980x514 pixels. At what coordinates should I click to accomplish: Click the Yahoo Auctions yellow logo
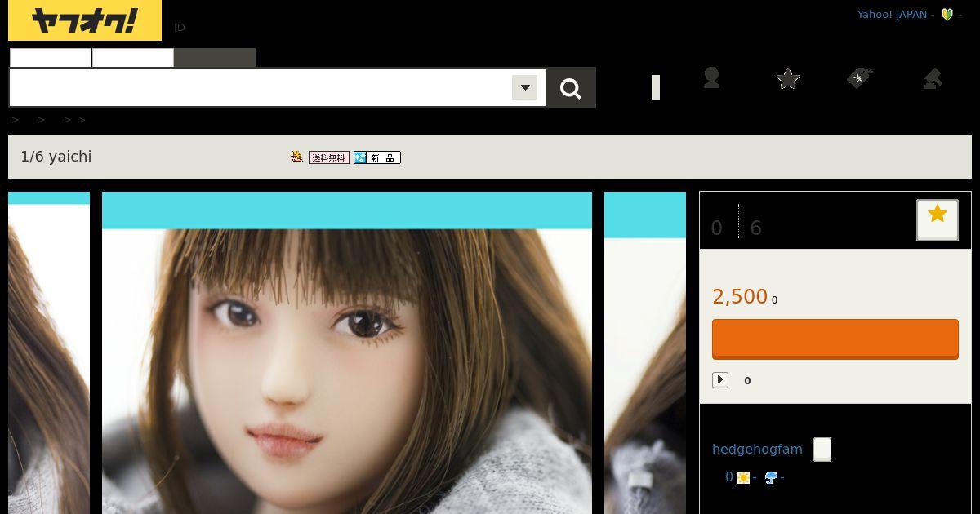pos(85,20)
